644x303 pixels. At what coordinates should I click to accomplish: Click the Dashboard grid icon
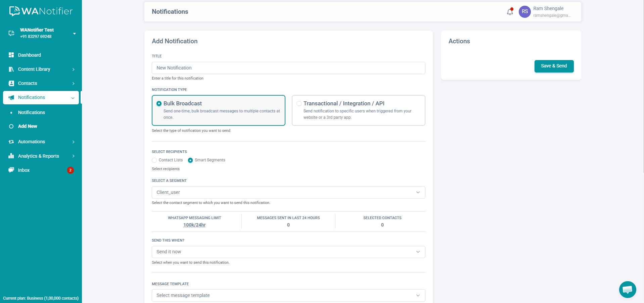coord(11,55)
